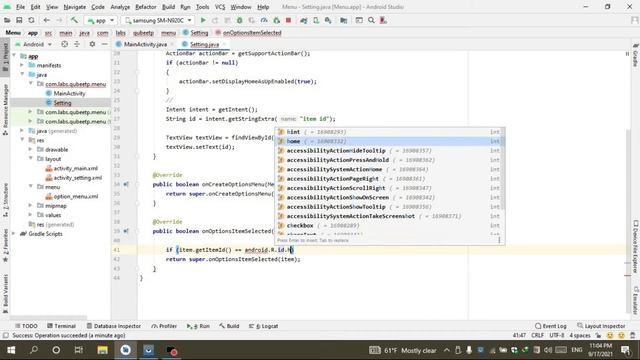Open the File menu
This screenshot has height=360, width=640.
[x=20, y=7]
